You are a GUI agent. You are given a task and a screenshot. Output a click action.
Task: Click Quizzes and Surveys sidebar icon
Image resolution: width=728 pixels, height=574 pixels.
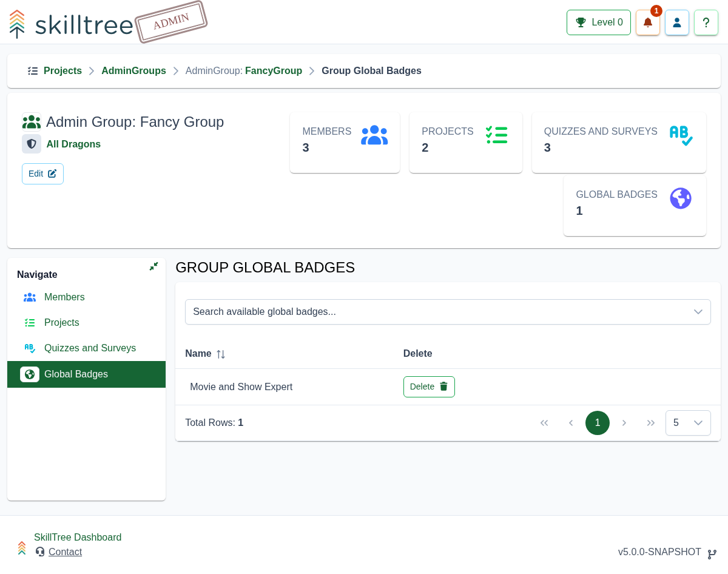(30, 348)
